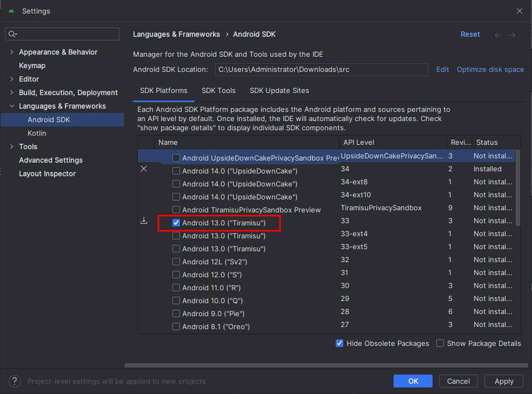Focus the settings search field
532x394 pixels.
click(x=62, y=34)
